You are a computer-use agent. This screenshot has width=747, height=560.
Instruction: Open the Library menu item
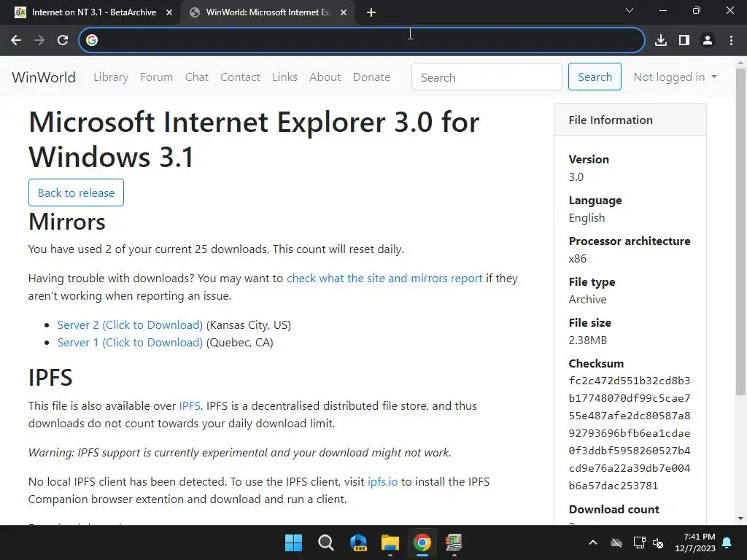point(111,77)
